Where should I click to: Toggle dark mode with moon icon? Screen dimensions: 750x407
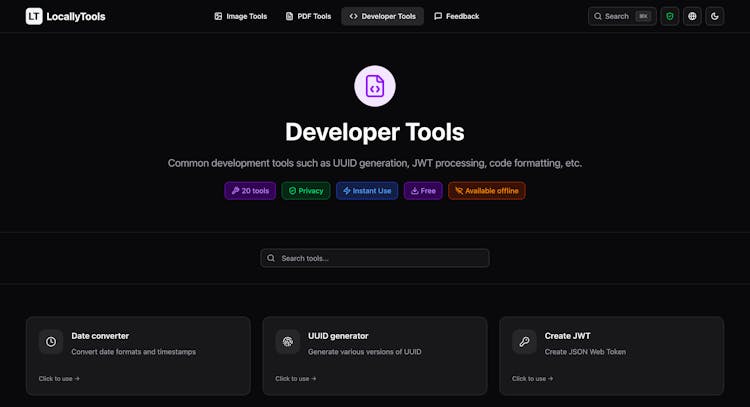tap(715, 16)
